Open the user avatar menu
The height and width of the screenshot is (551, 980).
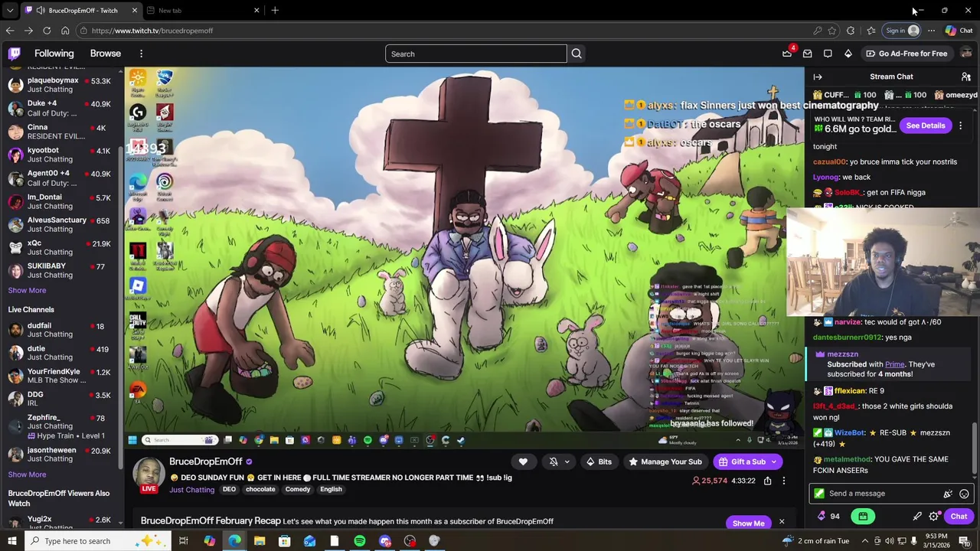click(966, 54)
